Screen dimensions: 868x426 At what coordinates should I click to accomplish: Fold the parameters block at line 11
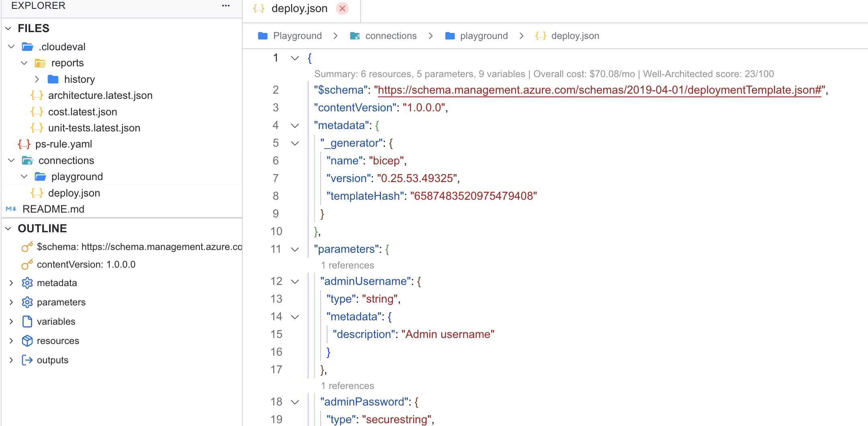click(295, 249)
